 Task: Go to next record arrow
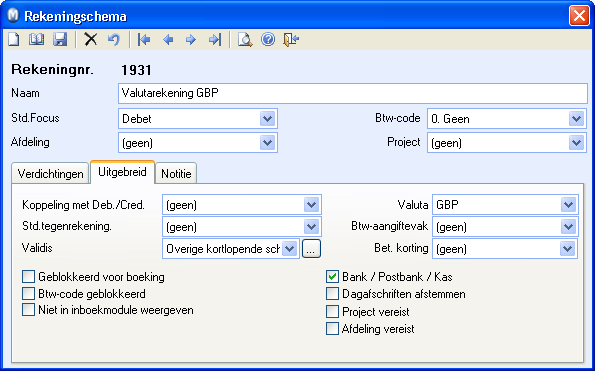[x=190, y=39]
